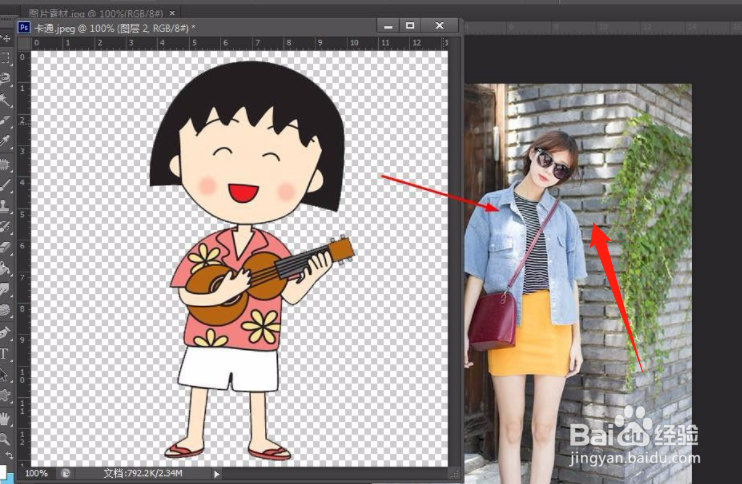Select the Paint Bucket tool

click(x=5, y=268)
